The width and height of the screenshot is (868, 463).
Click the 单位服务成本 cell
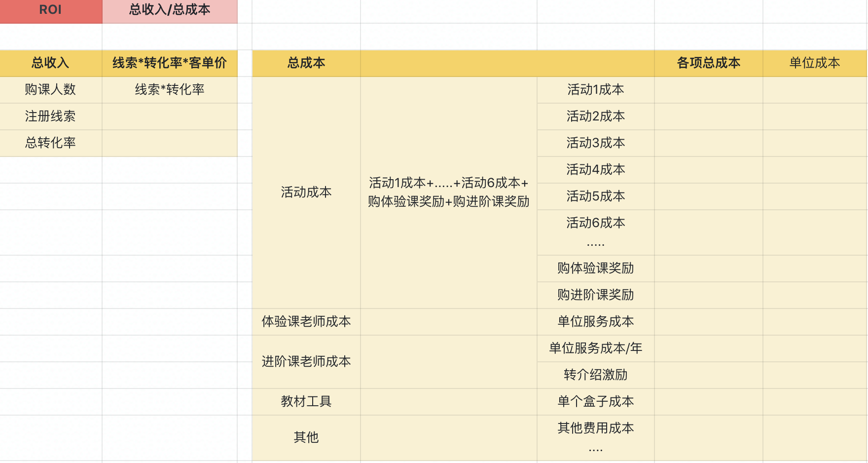coord(596,322)
